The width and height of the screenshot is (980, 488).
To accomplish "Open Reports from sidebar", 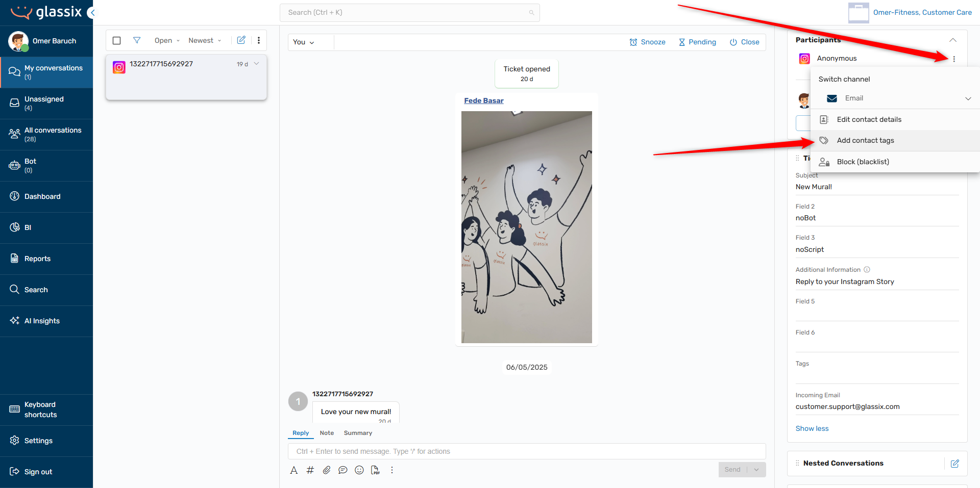I will click(46, 259).
